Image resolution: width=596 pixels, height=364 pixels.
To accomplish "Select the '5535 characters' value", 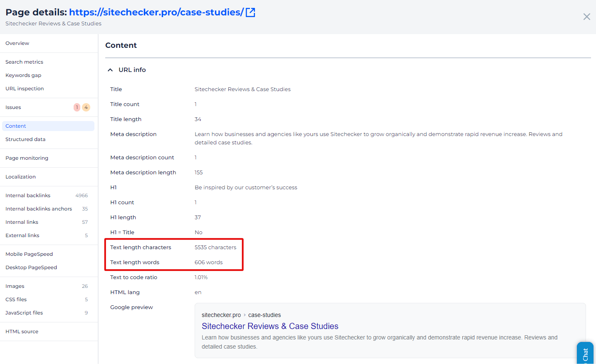I will tap(215, 248).
